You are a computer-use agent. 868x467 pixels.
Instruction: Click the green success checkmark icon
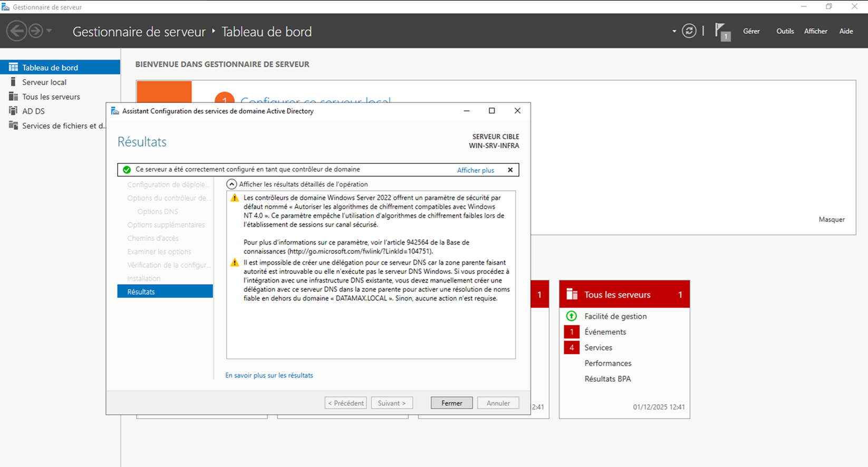coord(127,170)
